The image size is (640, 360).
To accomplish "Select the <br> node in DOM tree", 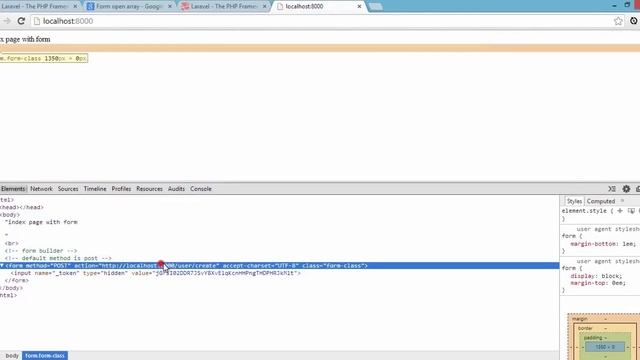I will click(11, 243).
